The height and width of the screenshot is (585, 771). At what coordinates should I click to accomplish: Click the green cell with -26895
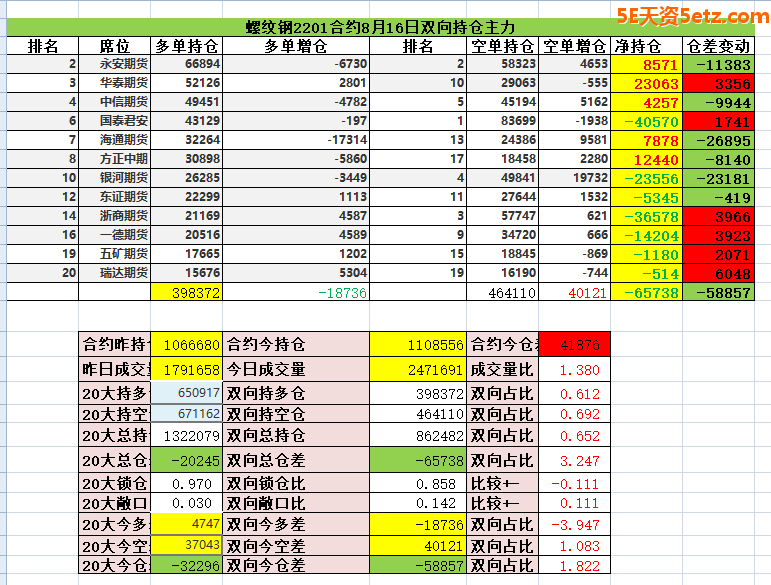(718, 139)
